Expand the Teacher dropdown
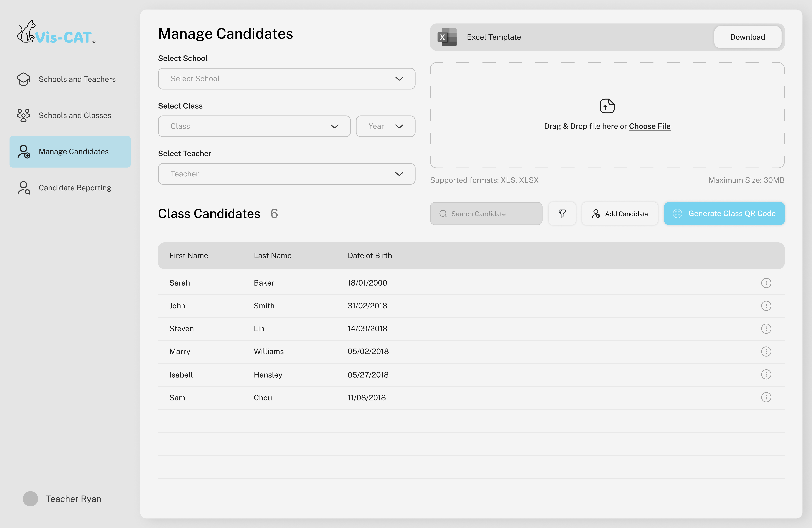Screen dimensions: 812x528 tap(287, 174)
